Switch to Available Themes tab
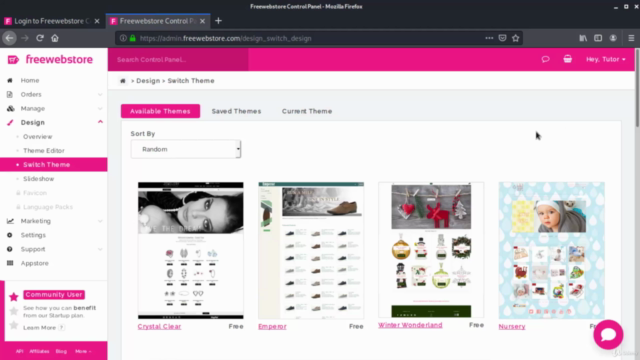The width and height of the screenshot is (640, 360). coord(160,111)
